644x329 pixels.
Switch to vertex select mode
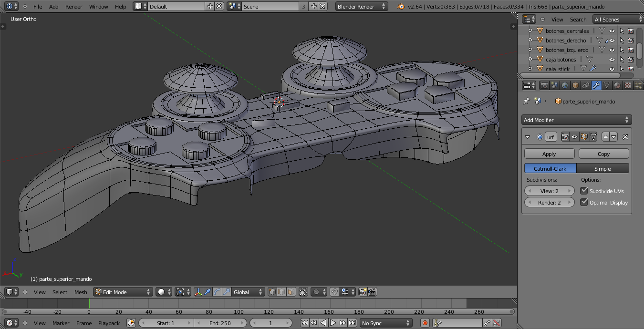272,292
